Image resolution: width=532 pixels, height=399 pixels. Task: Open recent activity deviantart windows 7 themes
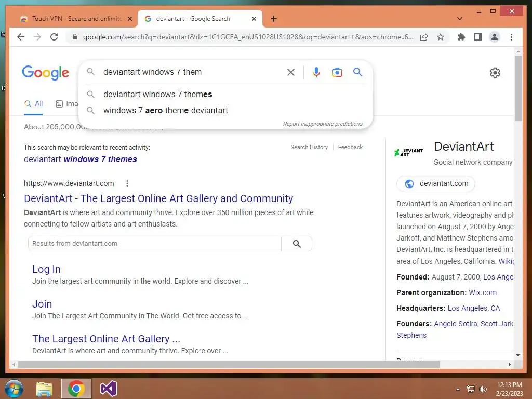click(x=81, y=159)
